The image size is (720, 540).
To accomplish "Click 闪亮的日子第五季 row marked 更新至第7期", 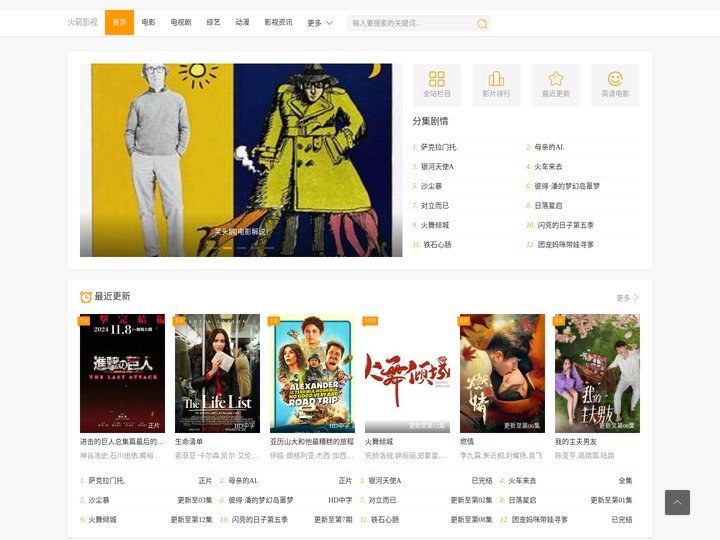I will 286,520.
